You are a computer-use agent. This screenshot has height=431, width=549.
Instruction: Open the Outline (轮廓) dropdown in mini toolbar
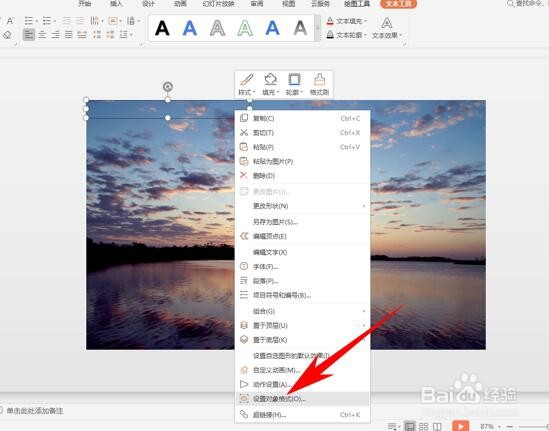click(294, 84)
